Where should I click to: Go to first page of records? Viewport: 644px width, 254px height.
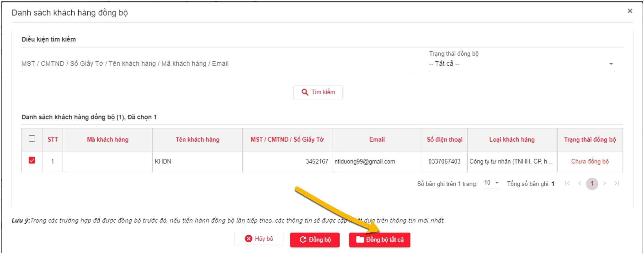567,183
